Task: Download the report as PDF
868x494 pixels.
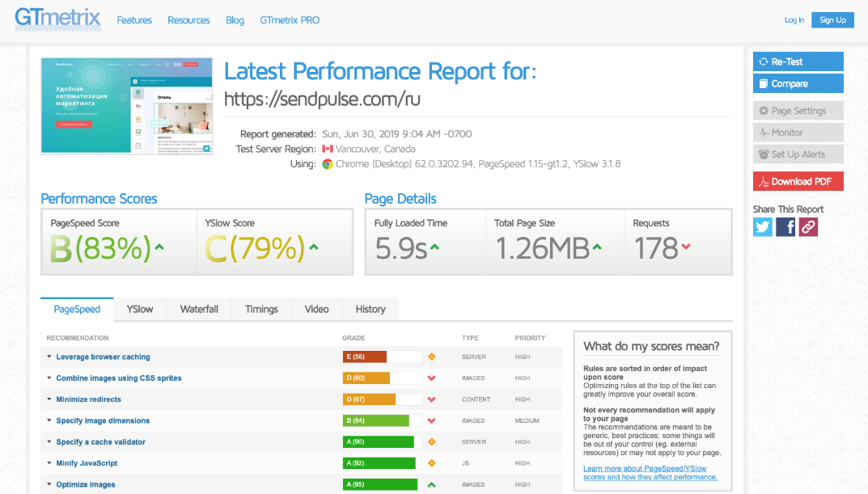Action: click(x=798, y=181)
